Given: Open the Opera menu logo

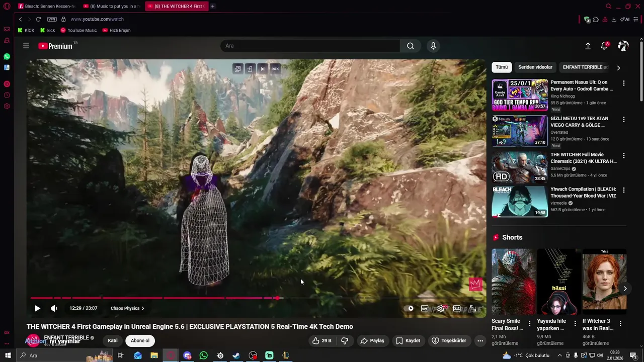Looking at the screenshot, I should [x=7, y=6].
